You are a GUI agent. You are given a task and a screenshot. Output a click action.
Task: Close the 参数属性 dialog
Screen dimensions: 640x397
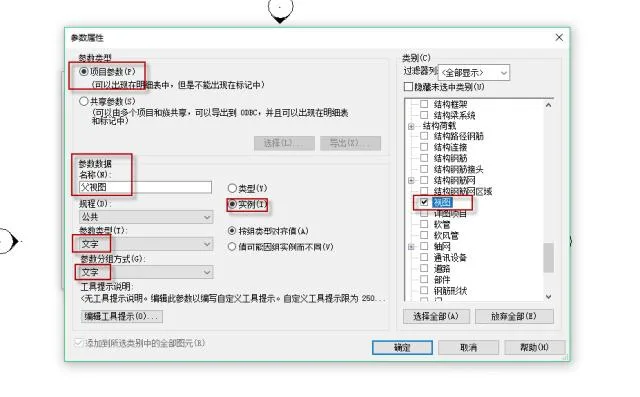pyautogui.click(x=559, y=38)
